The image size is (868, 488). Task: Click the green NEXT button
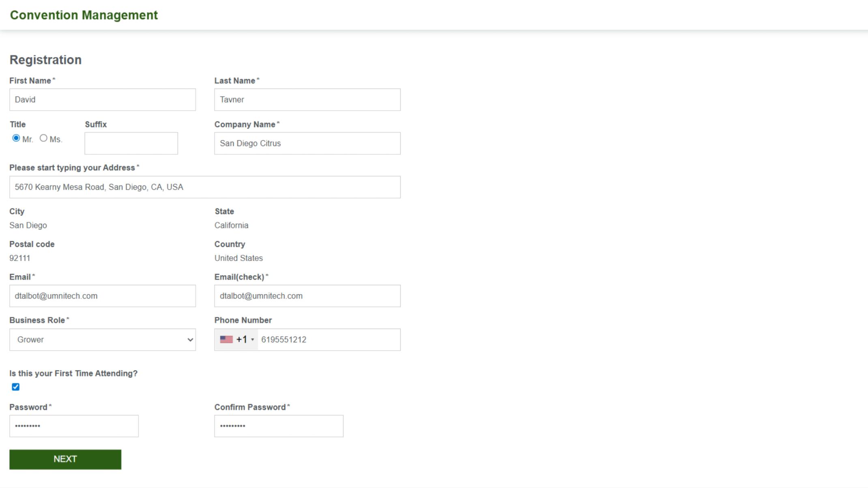point(65,459)
